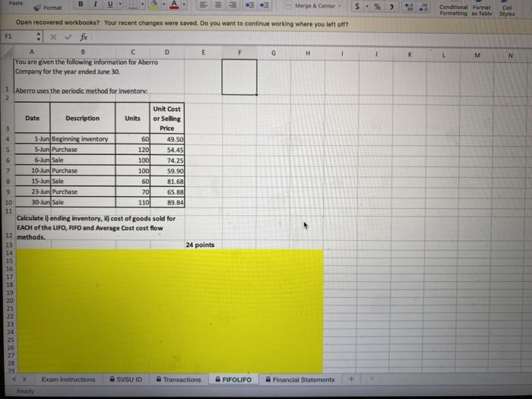This screenshot has width=532, height=399.
Task: Increase the cell indent
Action: (x=264, y=5)
